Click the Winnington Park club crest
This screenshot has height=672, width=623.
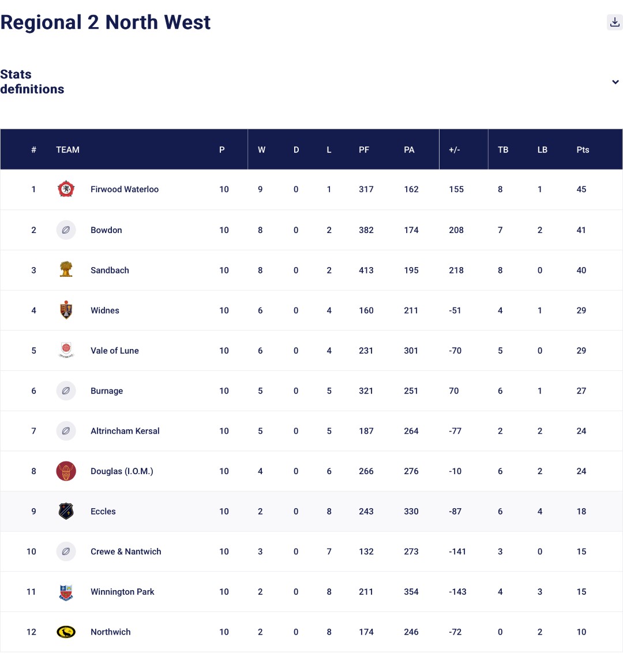click(66, 592)
